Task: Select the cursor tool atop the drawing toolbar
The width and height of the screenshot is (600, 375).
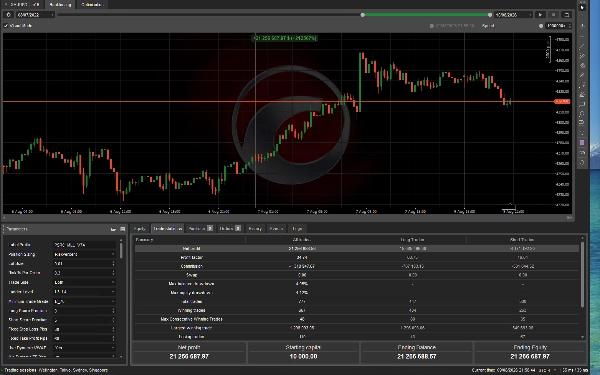Action: [x=582, y=7]
